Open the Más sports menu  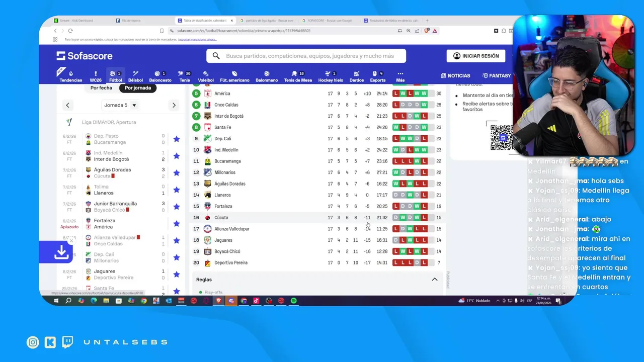pyautogui.click(x=400, y=76)
